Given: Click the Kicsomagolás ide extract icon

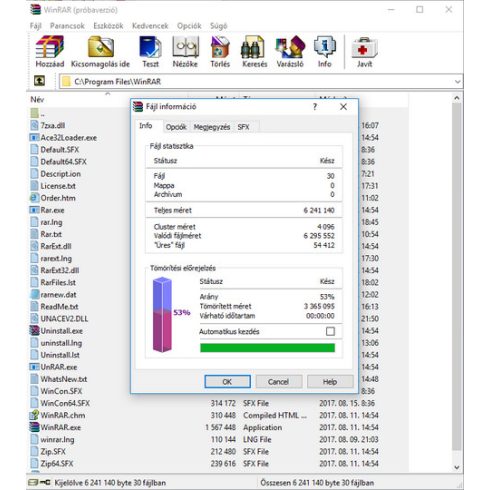Looking at the screenshot, I should (x=100, y=47).
